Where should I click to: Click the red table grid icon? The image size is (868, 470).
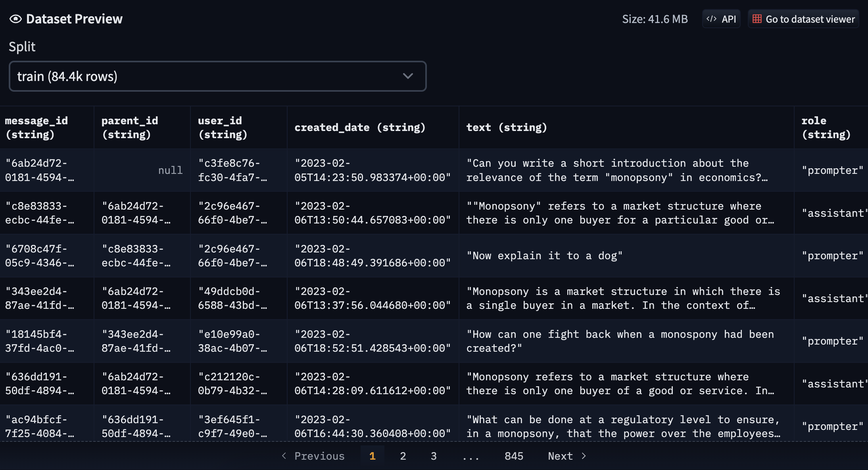point(757,19)
